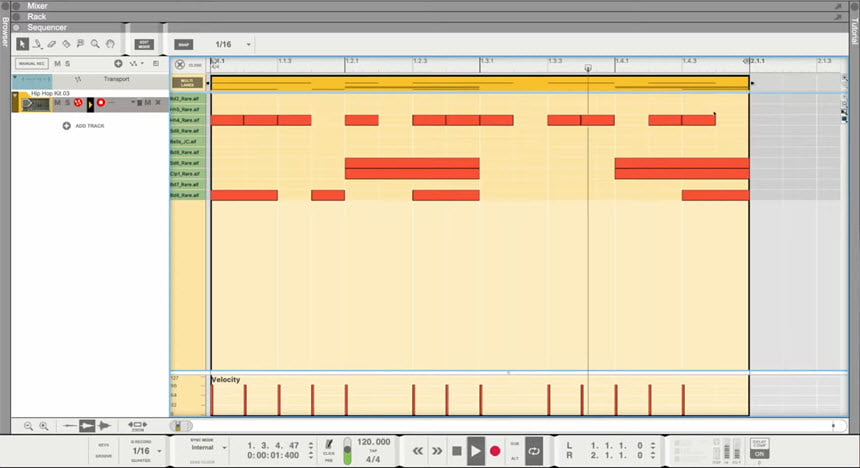Collapse the Transport track triangle
Image resolution: width=860 pixels, height=468 pixels.
tap(15, 79)
